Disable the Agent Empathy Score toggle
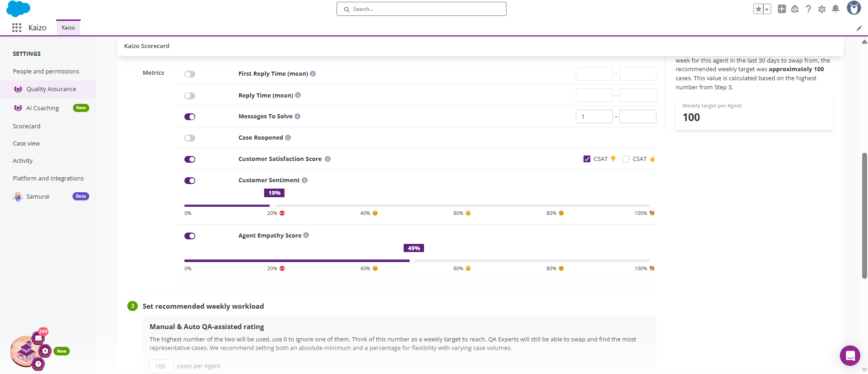 pos(190,236)
